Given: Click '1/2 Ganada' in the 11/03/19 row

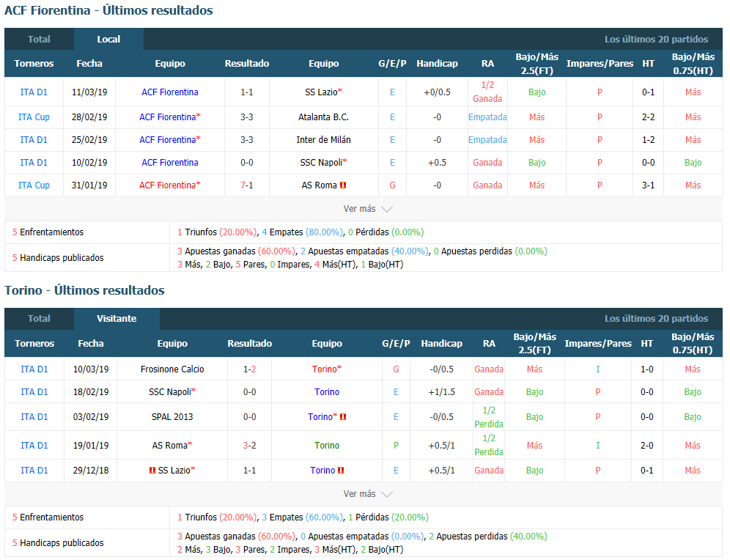Looking at the screenshot, I should [x=487, y=92].
